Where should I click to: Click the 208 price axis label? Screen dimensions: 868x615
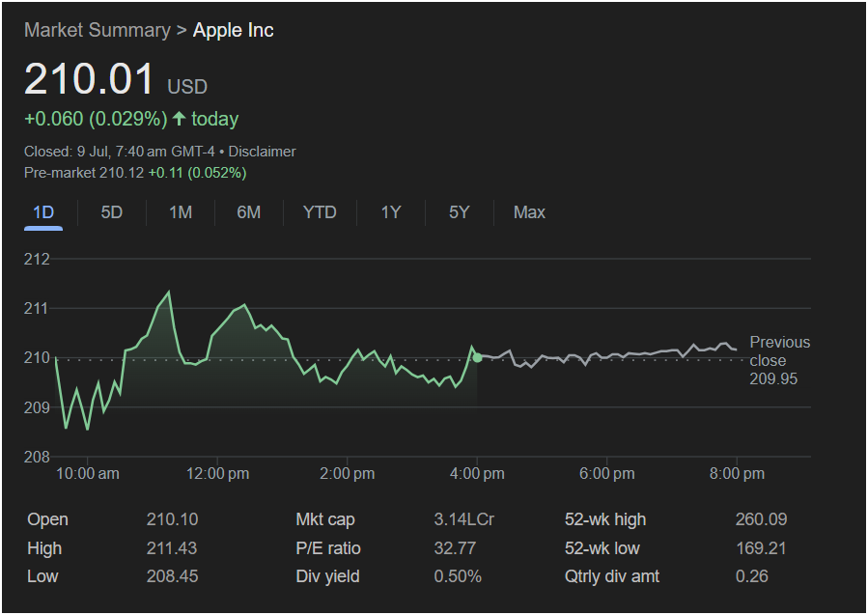pos(37,458)
